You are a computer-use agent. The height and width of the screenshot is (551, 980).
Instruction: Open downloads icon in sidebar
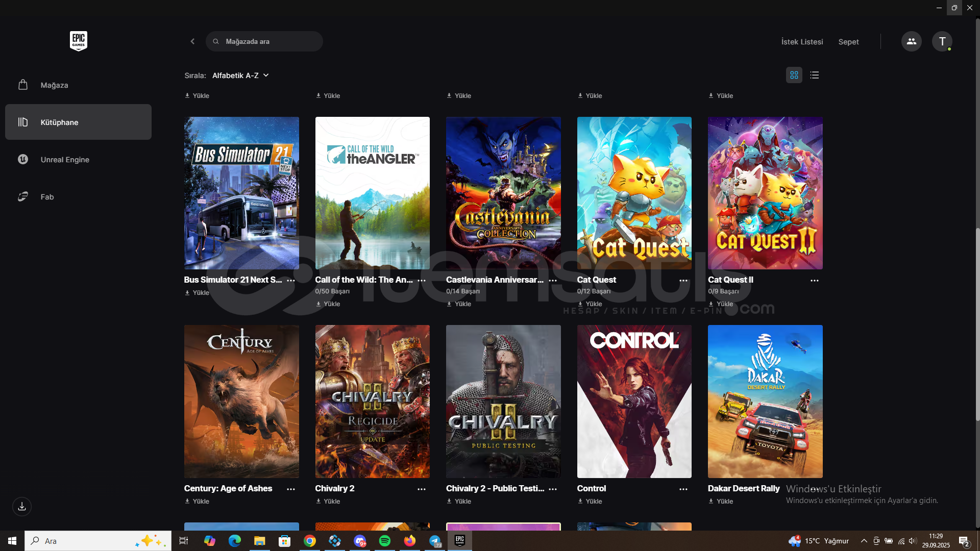22,507
